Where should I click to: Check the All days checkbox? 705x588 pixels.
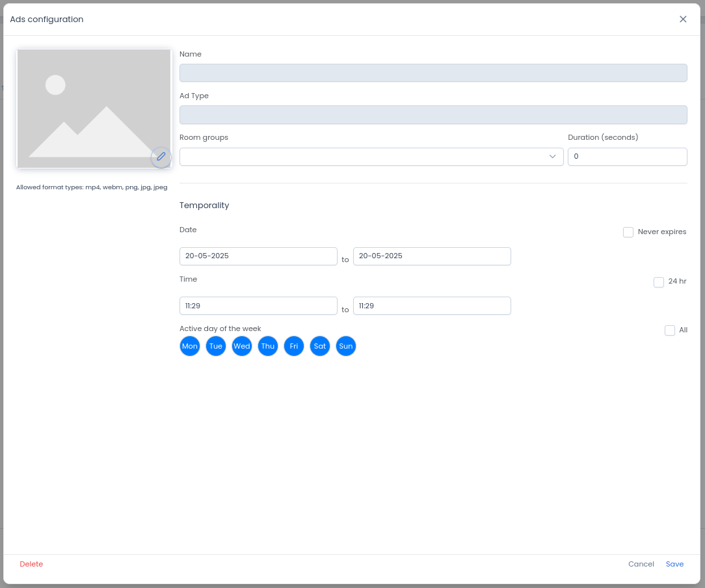[x=670, y=330]
